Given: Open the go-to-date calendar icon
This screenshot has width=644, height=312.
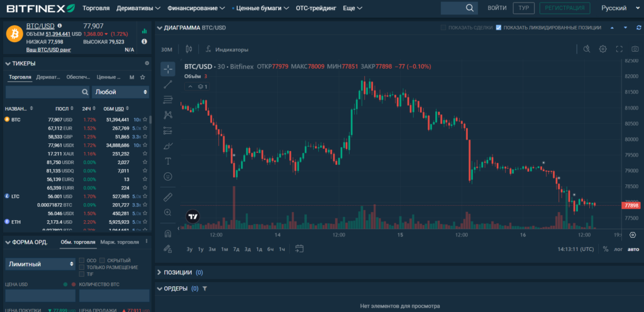Looking at the screenshot, I should [x=299, y=248].
